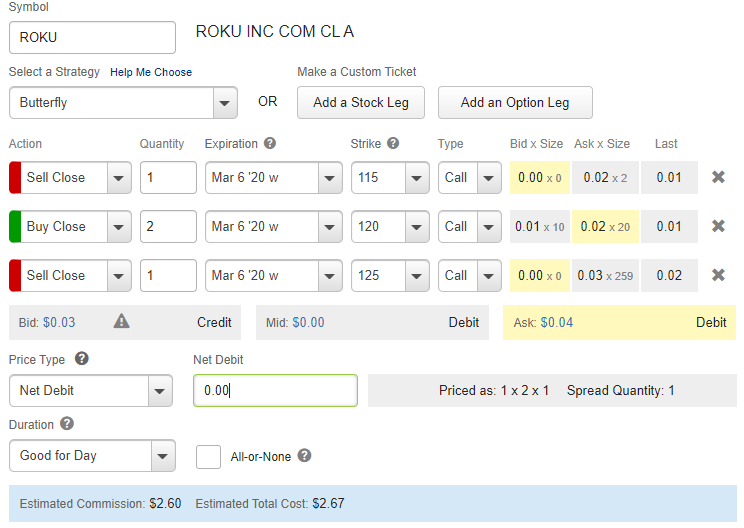The height and width of the screenshot is (528, 744).
Task: Click the Add an Option Leg button
Action: click(515, 102)
